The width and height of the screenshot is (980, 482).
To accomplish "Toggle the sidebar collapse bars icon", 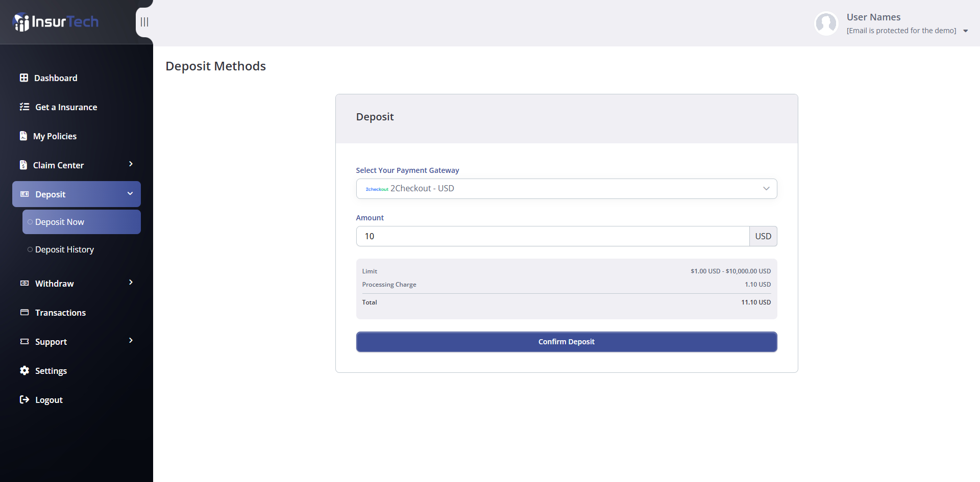I will pos(144,22).
